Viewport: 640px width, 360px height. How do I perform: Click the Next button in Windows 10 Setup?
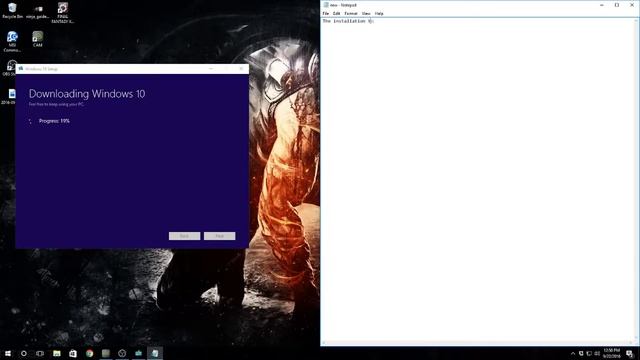point(220,236)
